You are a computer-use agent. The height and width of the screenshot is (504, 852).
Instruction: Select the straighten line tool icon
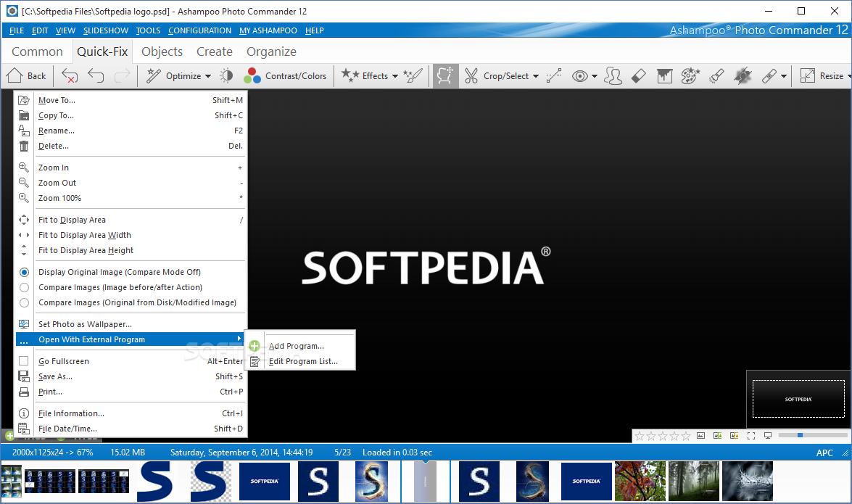554,76
